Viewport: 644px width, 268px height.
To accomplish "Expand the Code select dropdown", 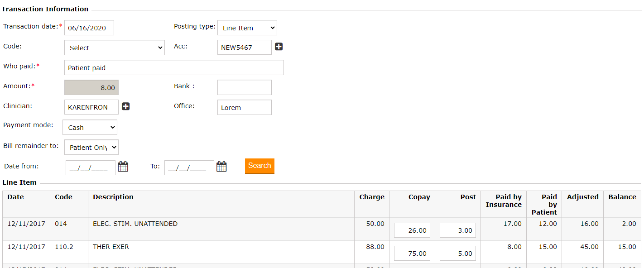I will click(x=114, y=48).
